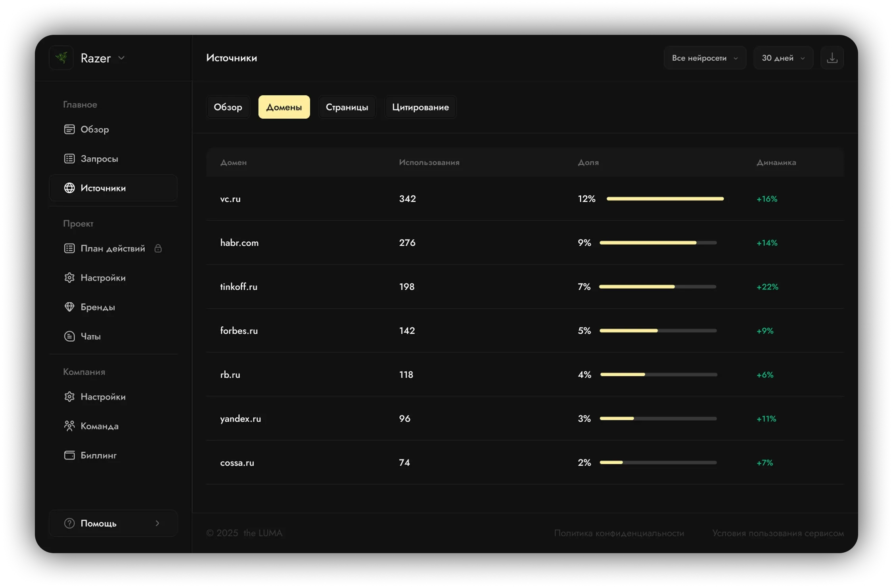Click the 4% share value
The image size is (893, 588).
(x=584, y=375)
